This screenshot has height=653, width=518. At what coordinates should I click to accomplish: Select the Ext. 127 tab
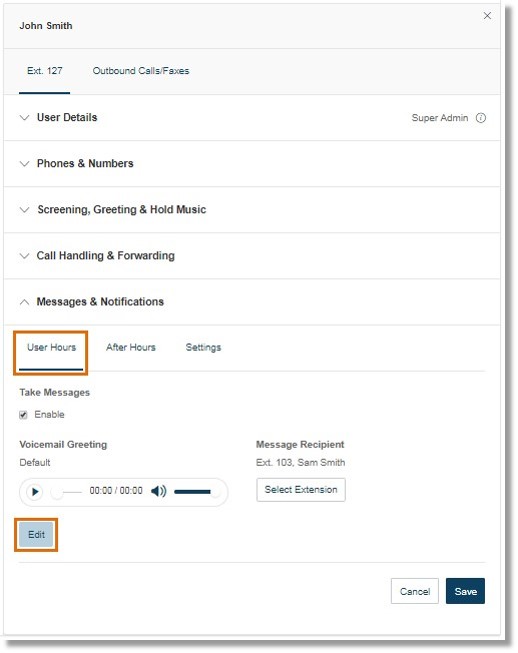(x=45, y=71)
